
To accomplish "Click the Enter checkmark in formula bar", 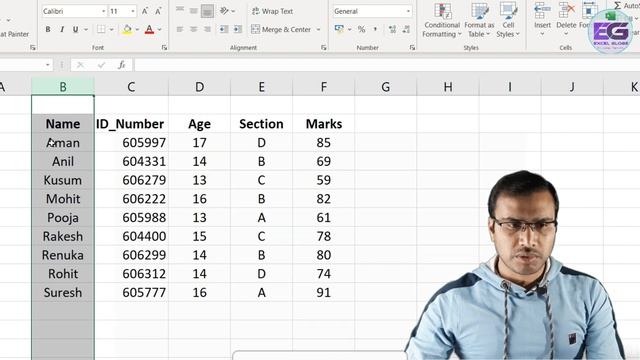I will pos(101,65).
